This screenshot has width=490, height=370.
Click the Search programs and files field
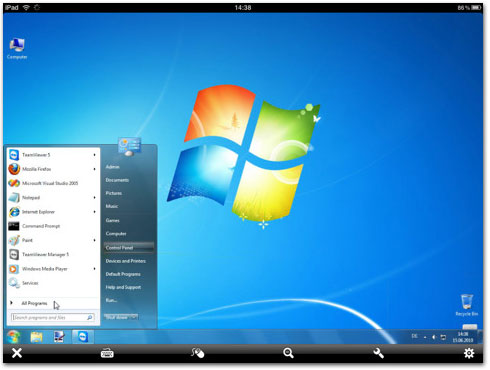point(52,318)
